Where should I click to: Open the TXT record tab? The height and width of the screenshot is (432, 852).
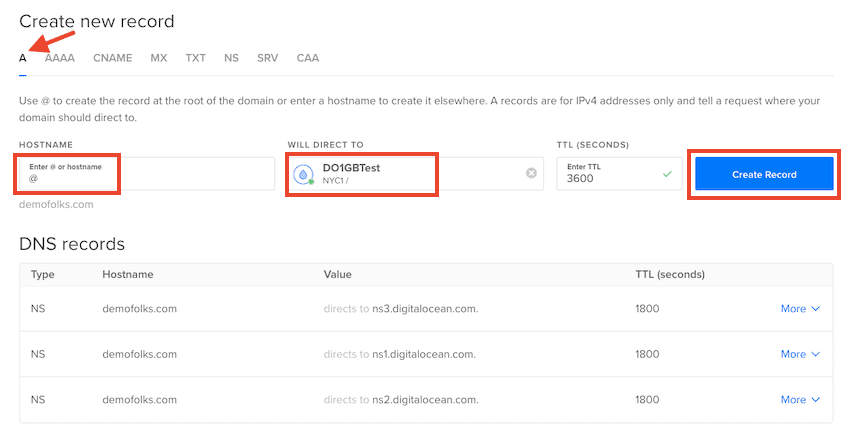coord(196,58)
